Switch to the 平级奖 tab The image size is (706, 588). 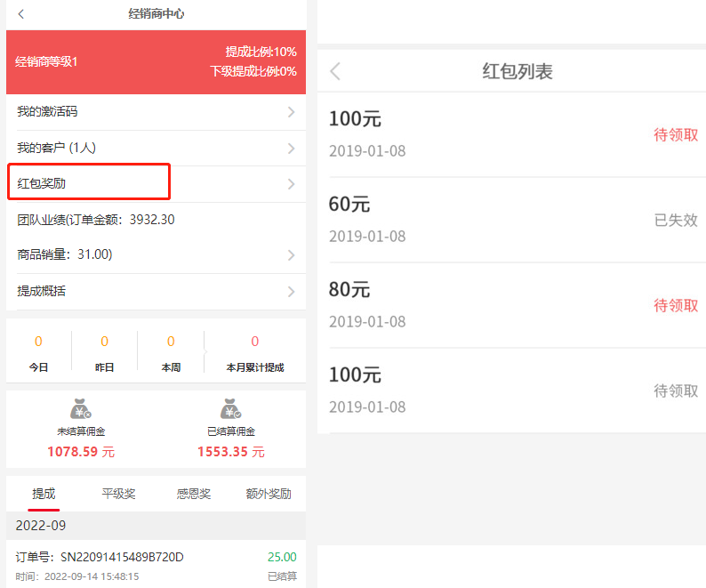point(118,494)
